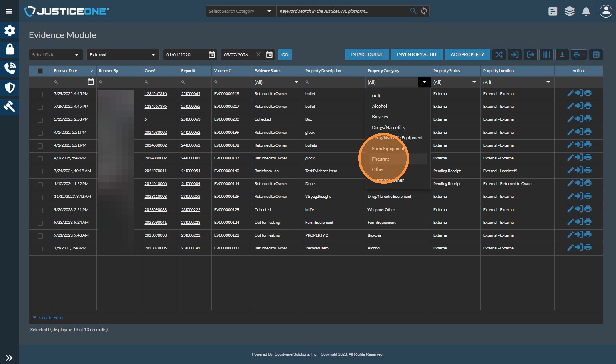The height and width of the screenshot is (364, 616).
Task: Select Alcohol in the Property Category list
Action: pos(379,106)
